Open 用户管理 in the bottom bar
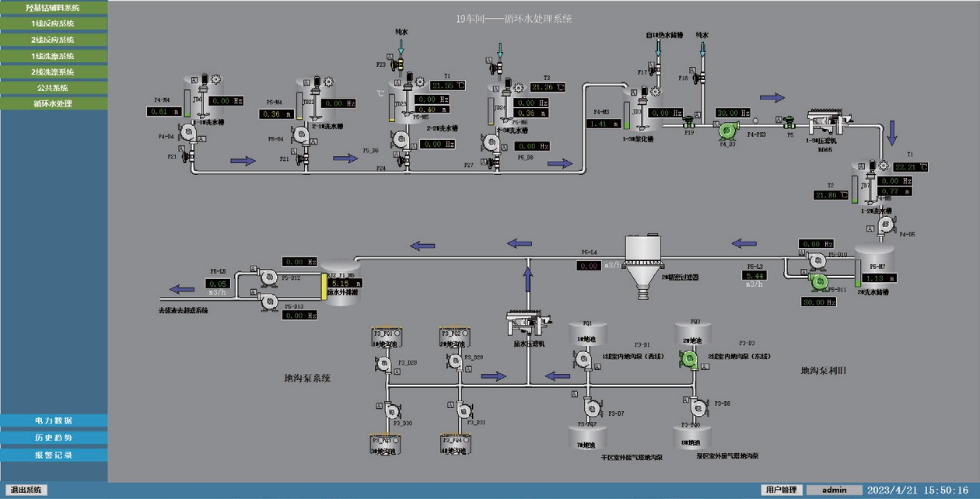The height and width of the screenshot is (499, 980). (x=781, y=490)
